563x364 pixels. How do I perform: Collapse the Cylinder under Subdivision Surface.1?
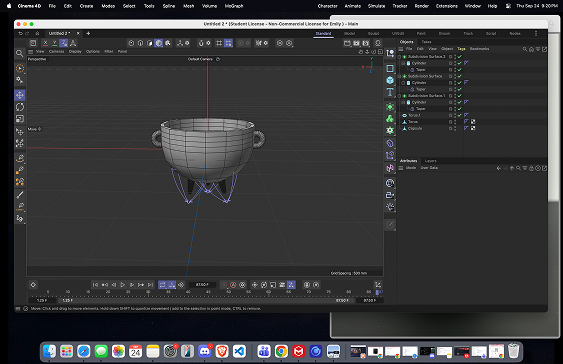click(403, 102)
